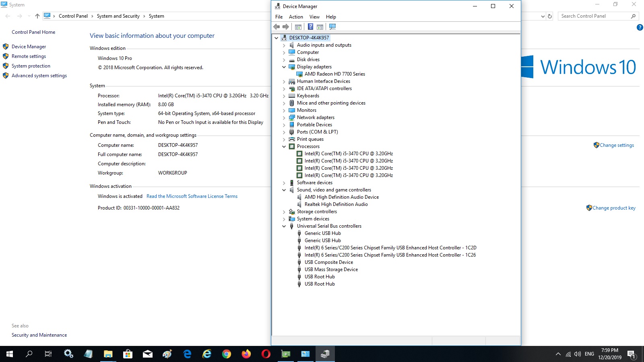The image size is (644, 362).
Task: Scan for hardware changes using toolbar icon
Action: 332,27
